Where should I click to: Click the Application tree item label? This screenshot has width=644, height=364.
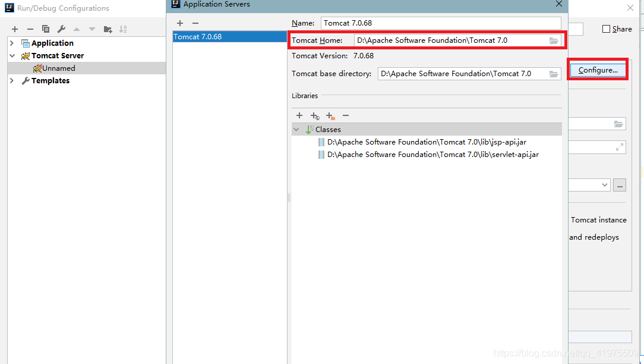[x=52, y=43]
